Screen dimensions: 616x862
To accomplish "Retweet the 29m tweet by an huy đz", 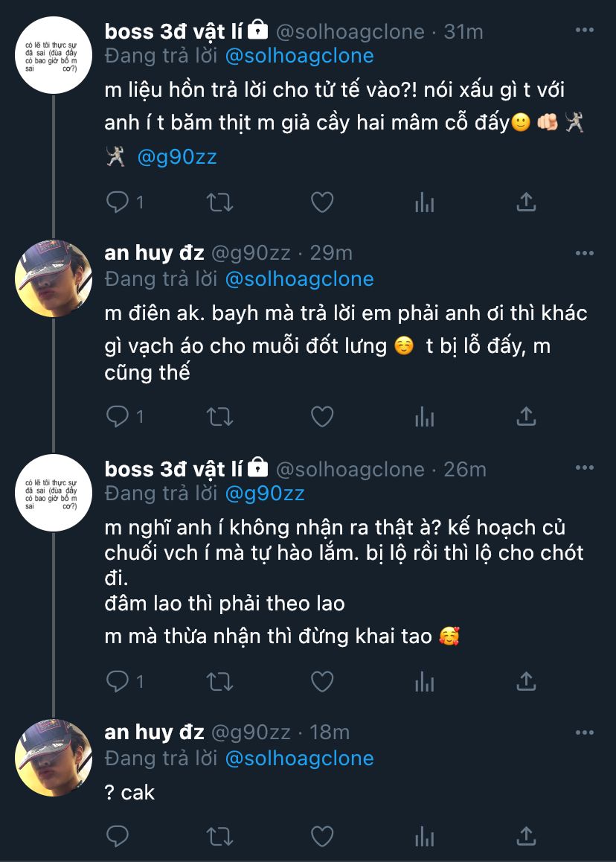I will tap(220, 416).
